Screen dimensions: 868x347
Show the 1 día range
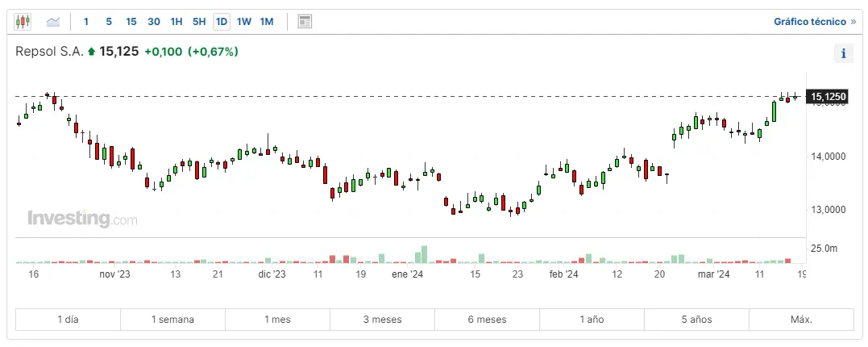[x=68, y=320]
